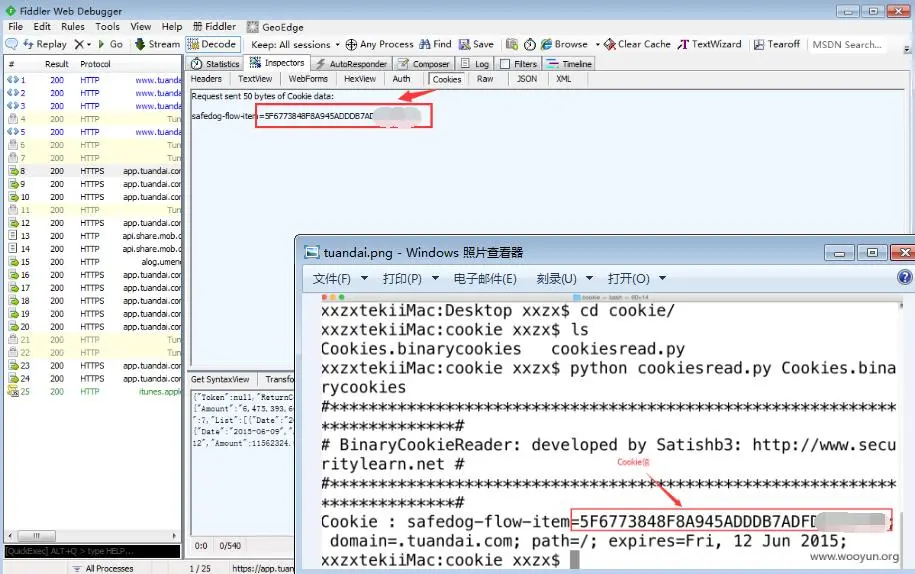
Task: Select session 25 itunes.apple row
Action: (93, 391)
